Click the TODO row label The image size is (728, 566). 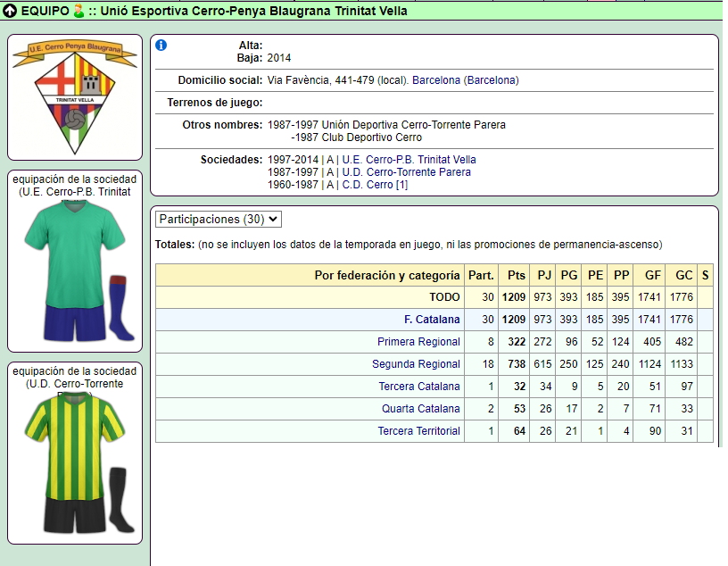[444, 297]
